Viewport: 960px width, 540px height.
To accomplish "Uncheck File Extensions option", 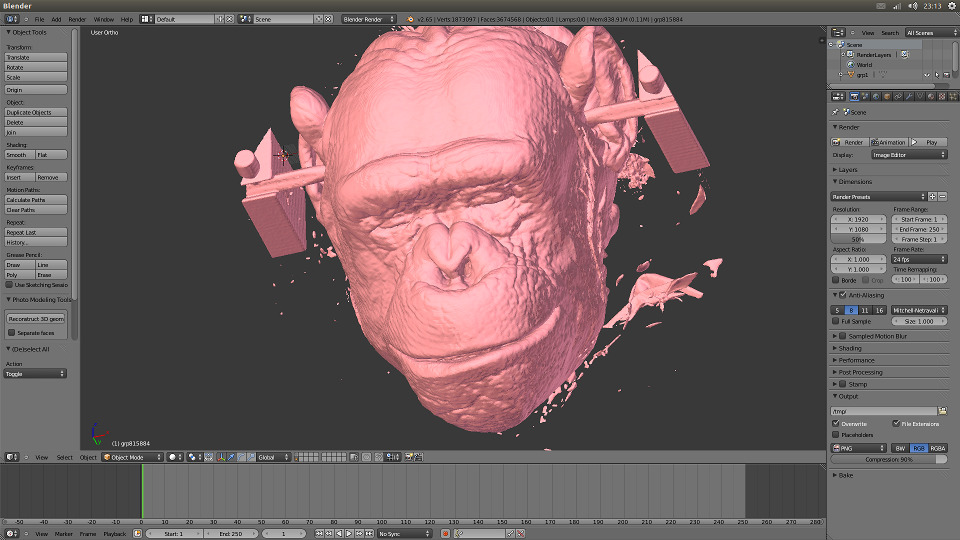I will pyautogui.click(x=896, y=423).
